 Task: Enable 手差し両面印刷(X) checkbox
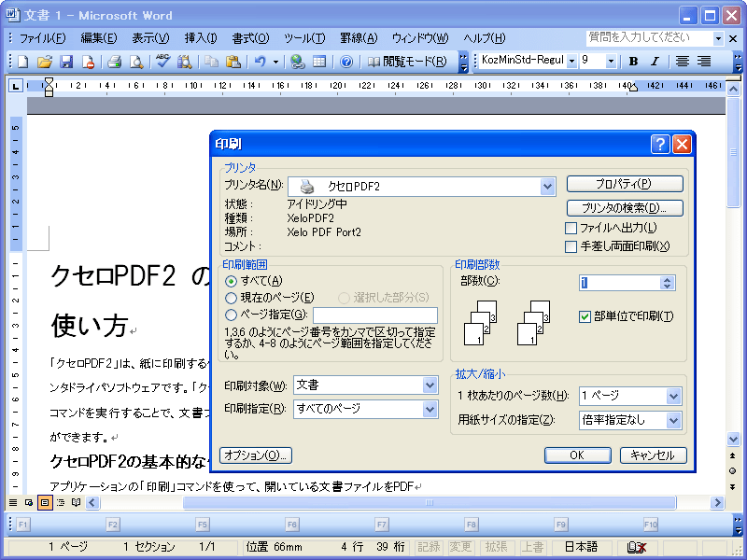click(x=571, y=246)
